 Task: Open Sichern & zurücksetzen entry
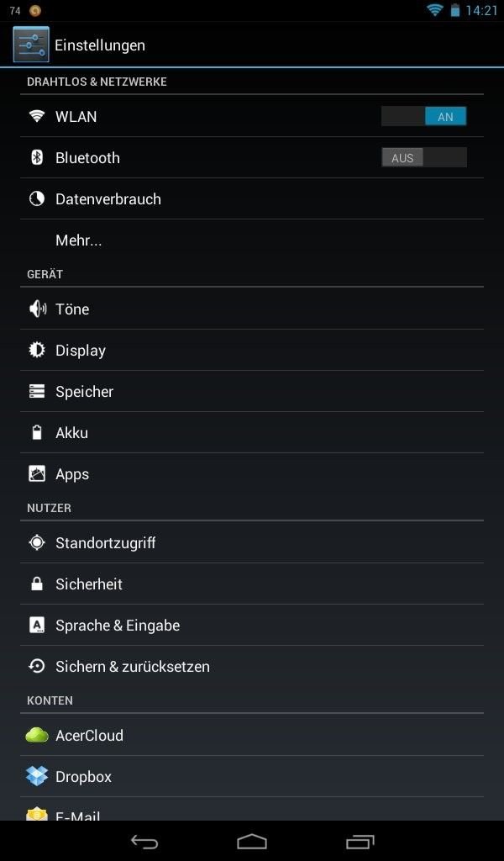[x=252, y=666]
